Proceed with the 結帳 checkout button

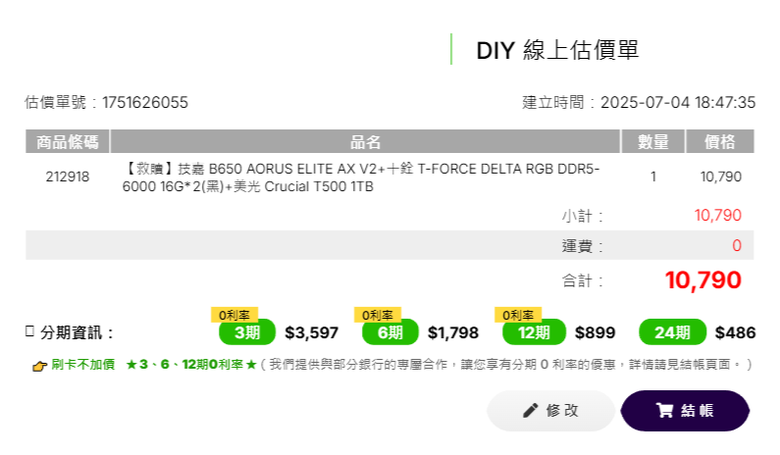coord(685,411)
